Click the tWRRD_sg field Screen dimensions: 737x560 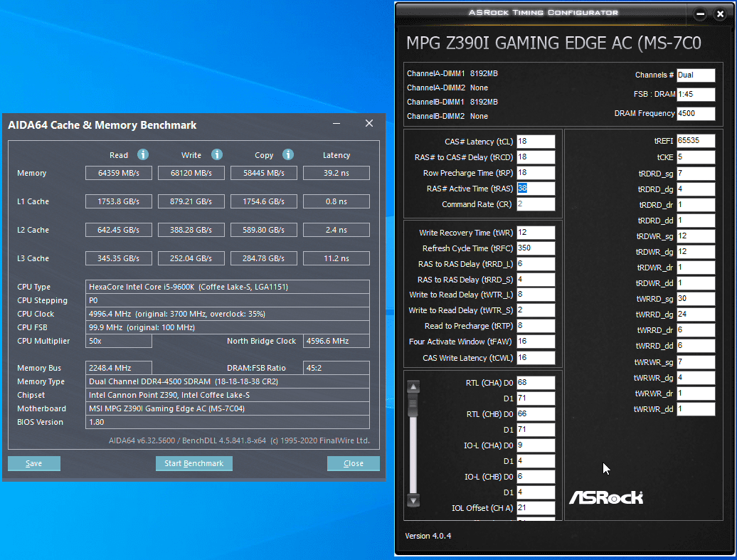(x=696, y=299)
